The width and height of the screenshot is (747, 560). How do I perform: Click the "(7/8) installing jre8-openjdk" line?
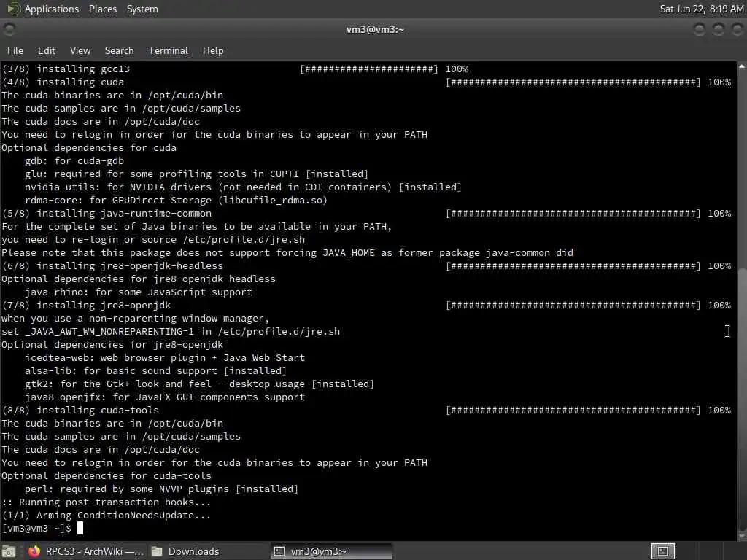[86, 306]
